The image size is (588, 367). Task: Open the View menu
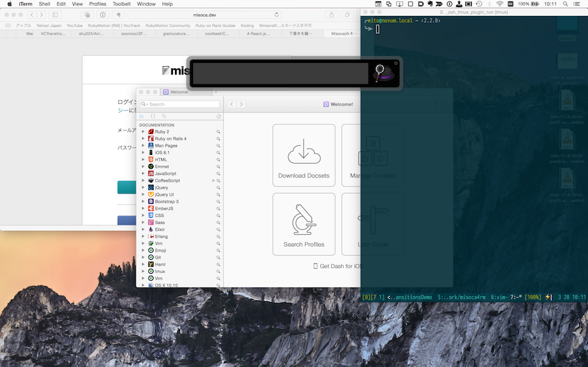(77, 3)
